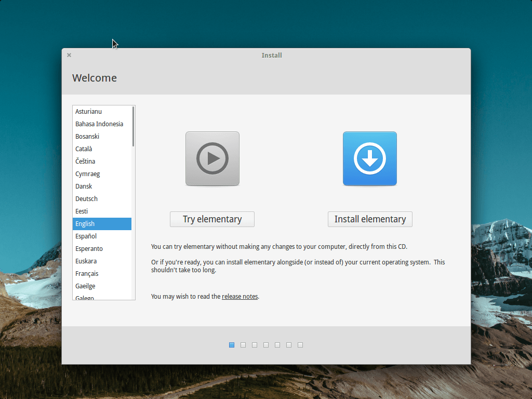The height and width of the screenshot is (399, 532).
Task: Click the play icon above Try elementary
Action: coord(212,158)
